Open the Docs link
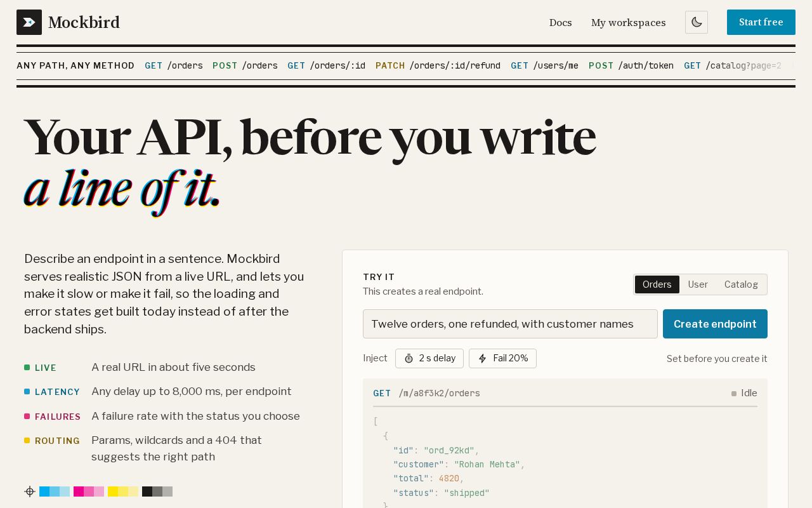 (x=561, y=22)
